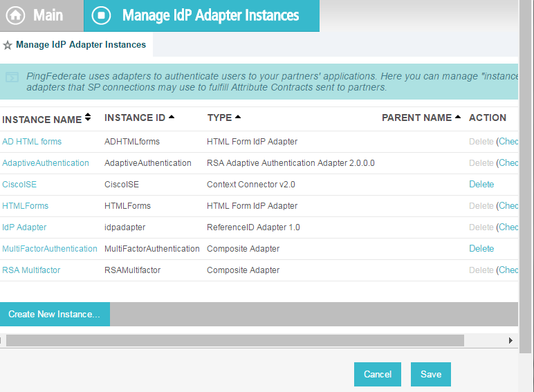Click the home icon beside Main
This screenshot has height=392, width=534.
coord(16,15)
